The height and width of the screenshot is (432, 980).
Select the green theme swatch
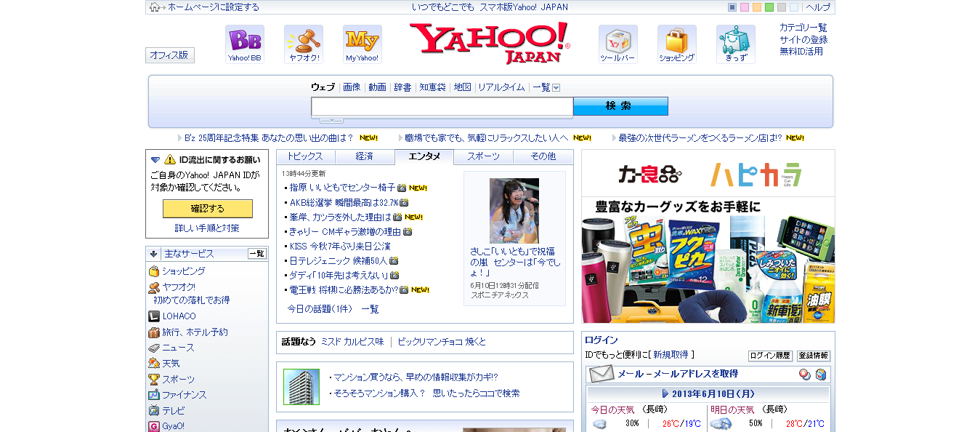pyautogui.click(x=769, y=7)
